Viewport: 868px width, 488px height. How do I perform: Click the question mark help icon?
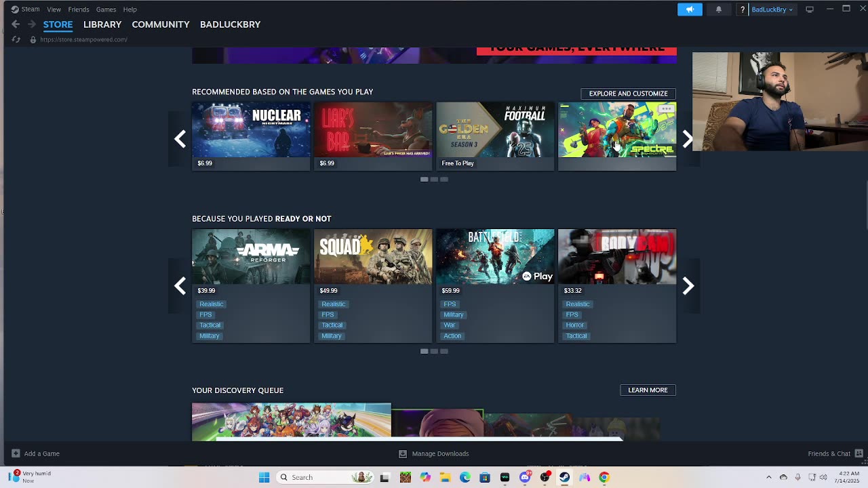pos(743,9)
